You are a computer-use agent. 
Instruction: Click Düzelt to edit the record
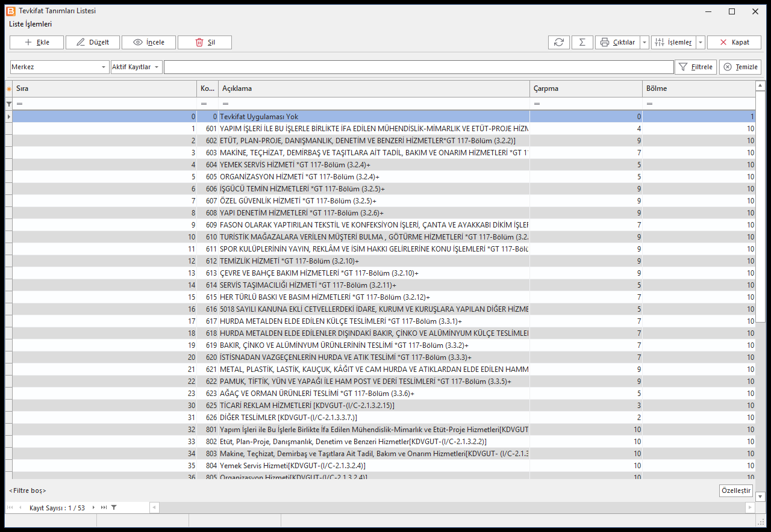(93, 42)
